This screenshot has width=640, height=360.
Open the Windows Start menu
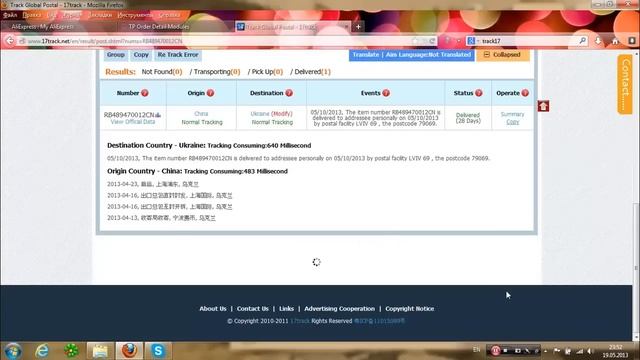[13, 351]
